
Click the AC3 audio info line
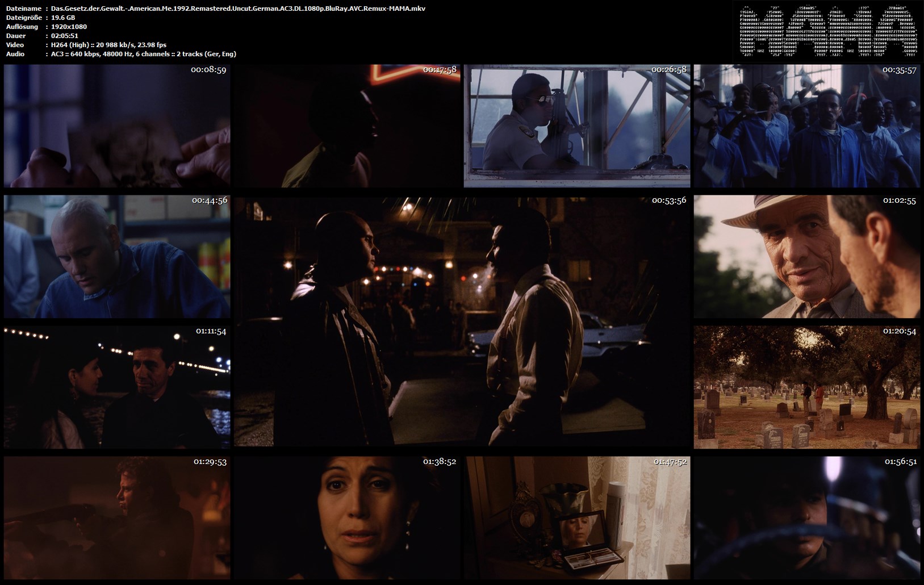(x=143, y=54)
